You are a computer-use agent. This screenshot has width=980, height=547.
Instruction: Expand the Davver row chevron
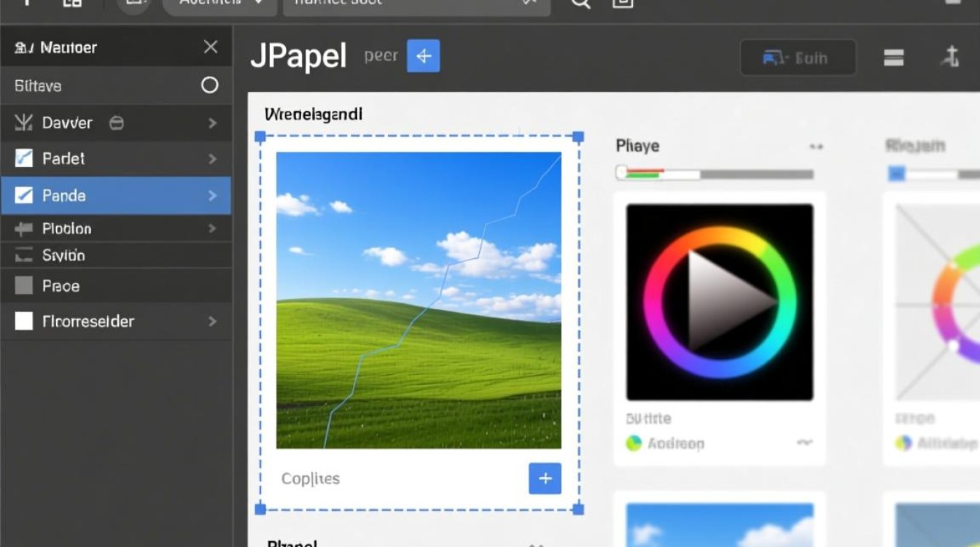(212, 123)
